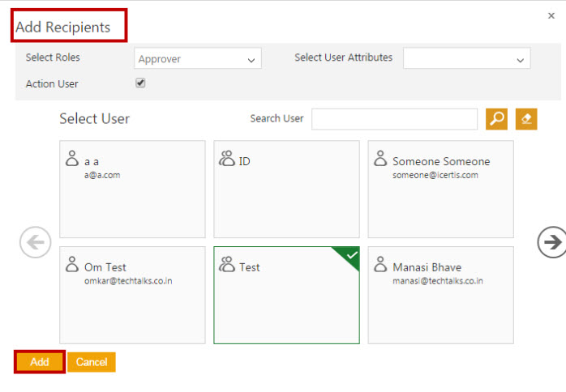
Task: Click the person icon beside Someone Someone
Action: point(381,159)
